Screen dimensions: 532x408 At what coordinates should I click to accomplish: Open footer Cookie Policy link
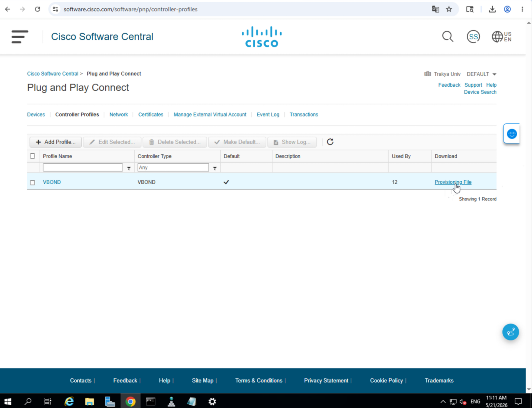coord(386,381)
